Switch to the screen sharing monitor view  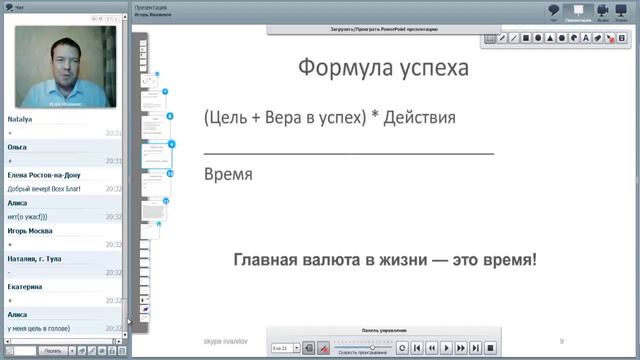point(621,12)
